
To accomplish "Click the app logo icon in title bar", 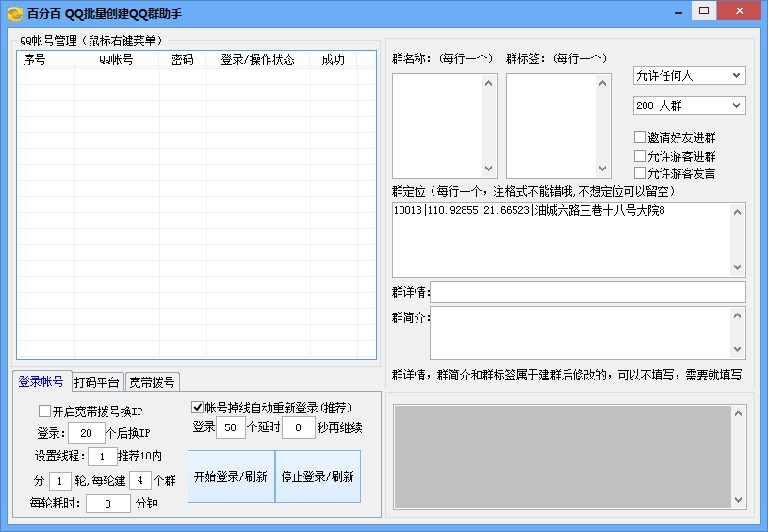I will pyautogui.click(x=15, y=13).
